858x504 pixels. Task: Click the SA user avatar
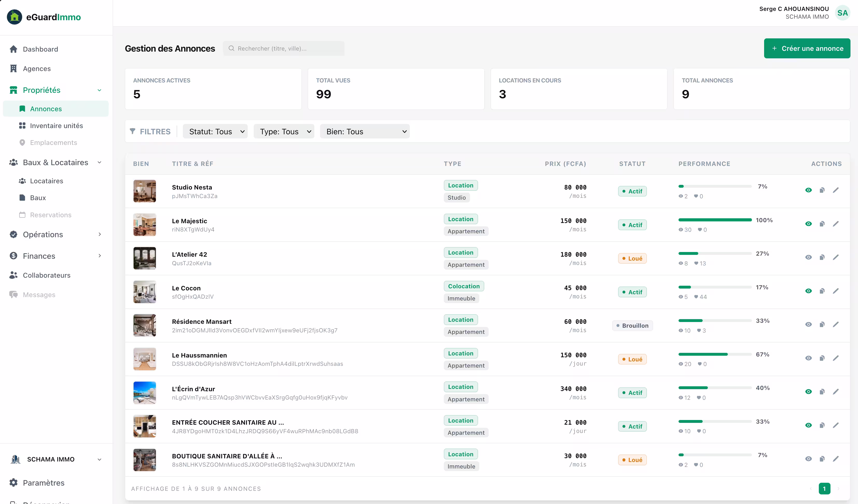tap(842, 13)
